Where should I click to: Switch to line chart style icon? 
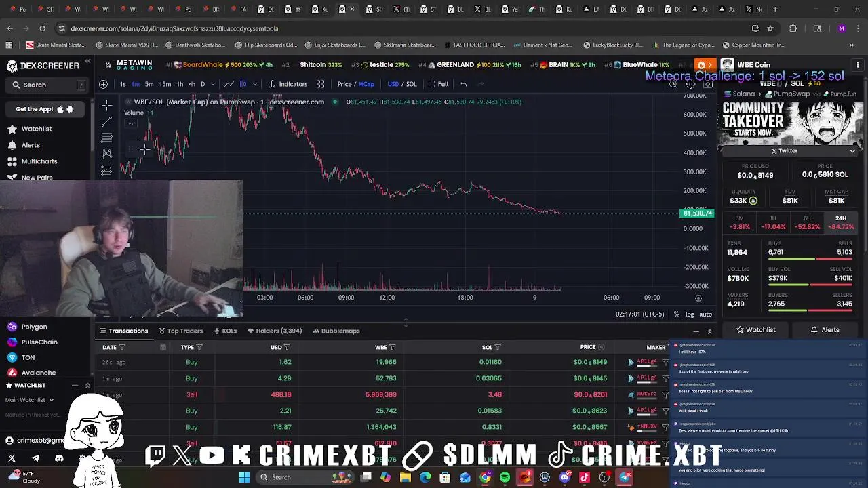coord(229,84)
